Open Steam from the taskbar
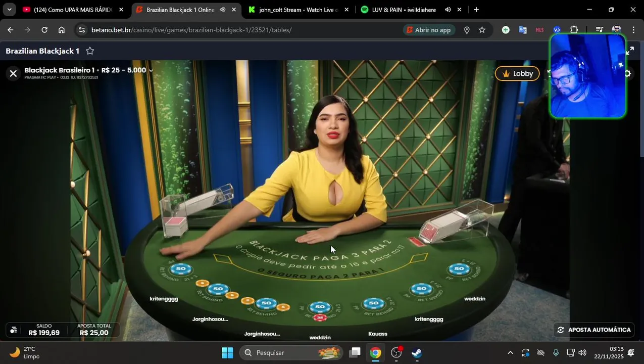Screen dimensions: 644x364 pos(417,352)
